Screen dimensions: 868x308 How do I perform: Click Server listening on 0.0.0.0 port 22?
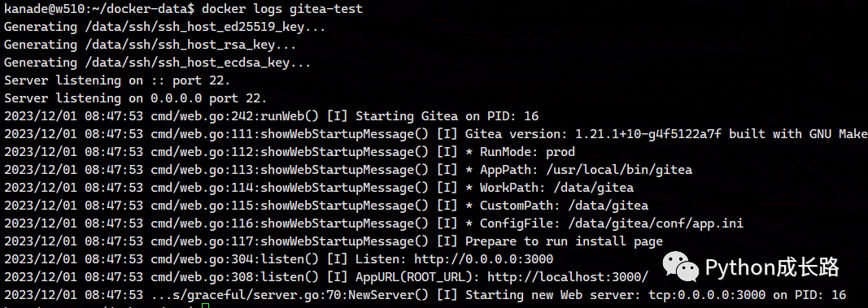(136, 98)
